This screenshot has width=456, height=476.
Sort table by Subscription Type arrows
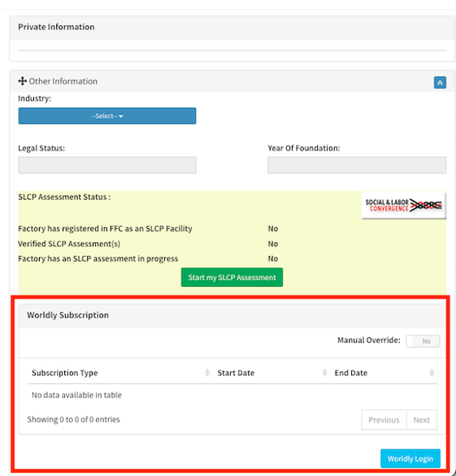[207, 373]
